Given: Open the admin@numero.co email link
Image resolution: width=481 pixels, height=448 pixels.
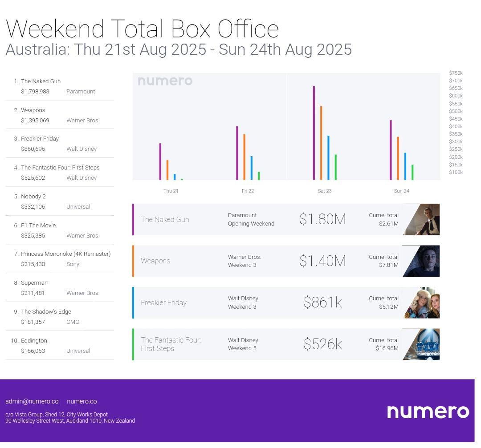Looking at the screenshot, I should 32,401.
